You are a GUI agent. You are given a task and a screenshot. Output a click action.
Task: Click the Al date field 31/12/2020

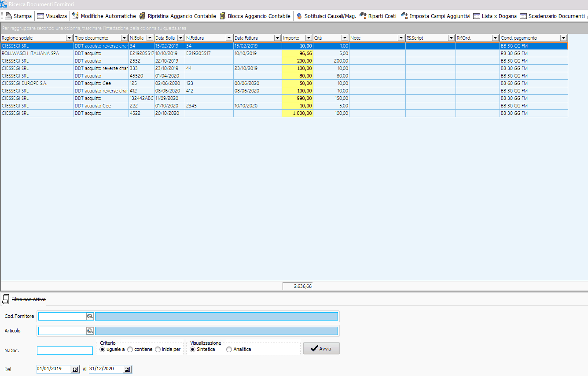click(106, 369)
